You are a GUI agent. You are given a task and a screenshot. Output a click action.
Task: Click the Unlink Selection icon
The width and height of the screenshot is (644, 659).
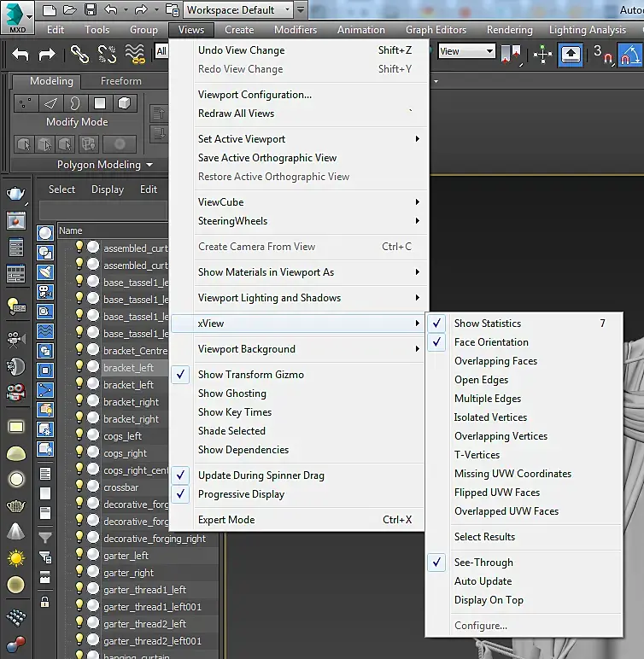click(x=107, y=54)
